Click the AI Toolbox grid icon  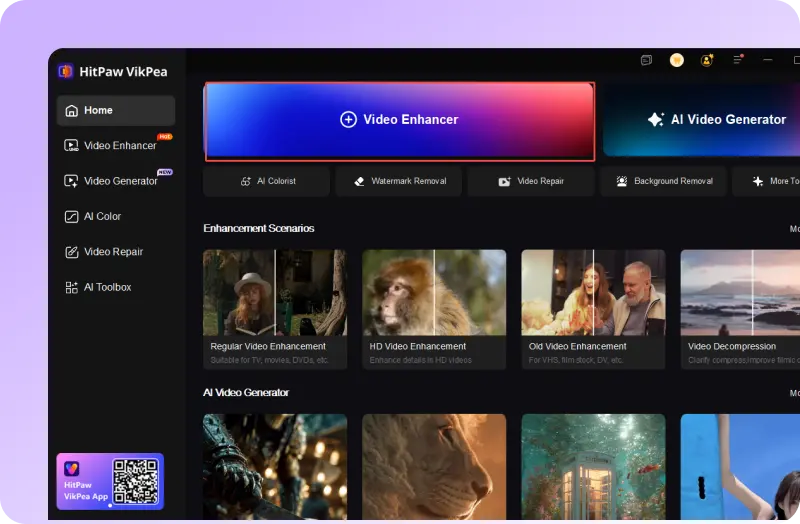coord(71,288)
